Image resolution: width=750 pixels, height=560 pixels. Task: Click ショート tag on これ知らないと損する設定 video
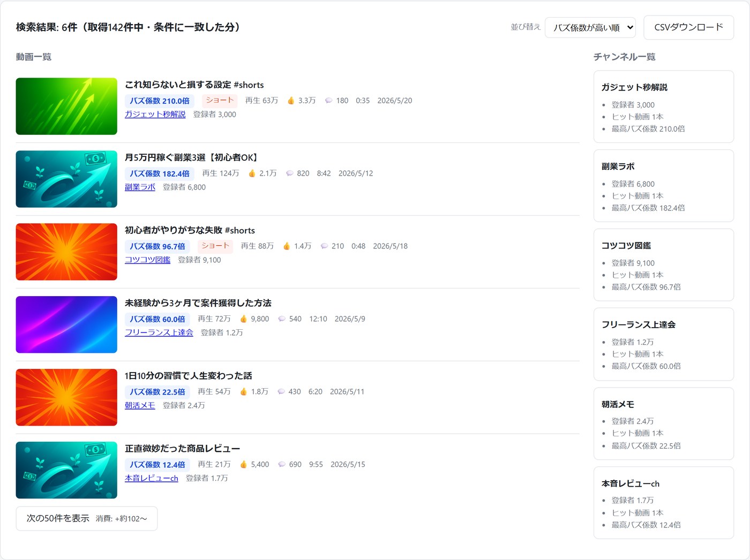220,100
